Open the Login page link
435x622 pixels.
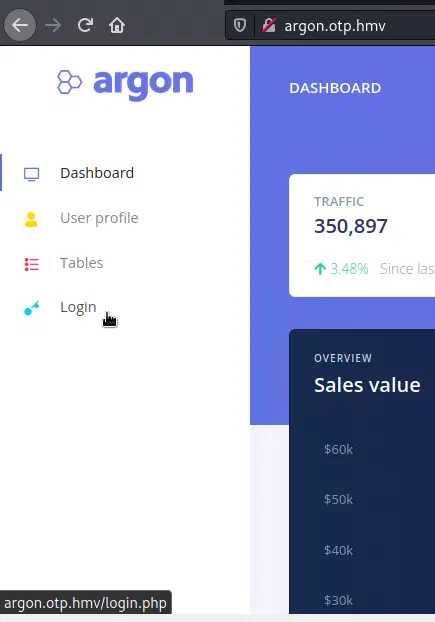click(78, 307)
